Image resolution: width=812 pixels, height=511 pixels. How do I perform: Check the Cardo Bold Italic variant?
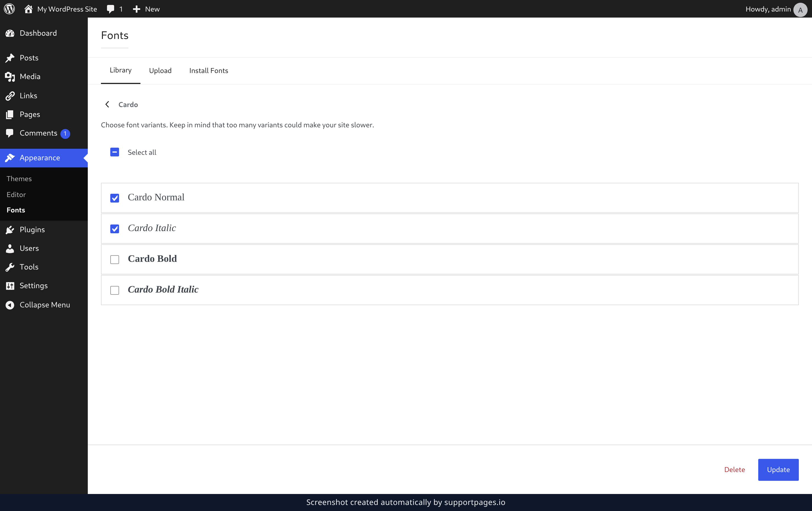coord(115,290)
